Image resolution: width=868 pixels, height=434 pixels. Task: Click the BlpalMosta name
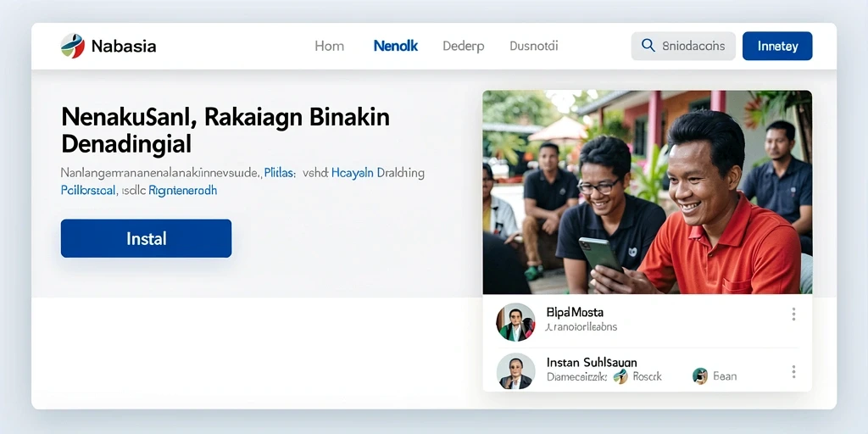[x=575, y=312]
